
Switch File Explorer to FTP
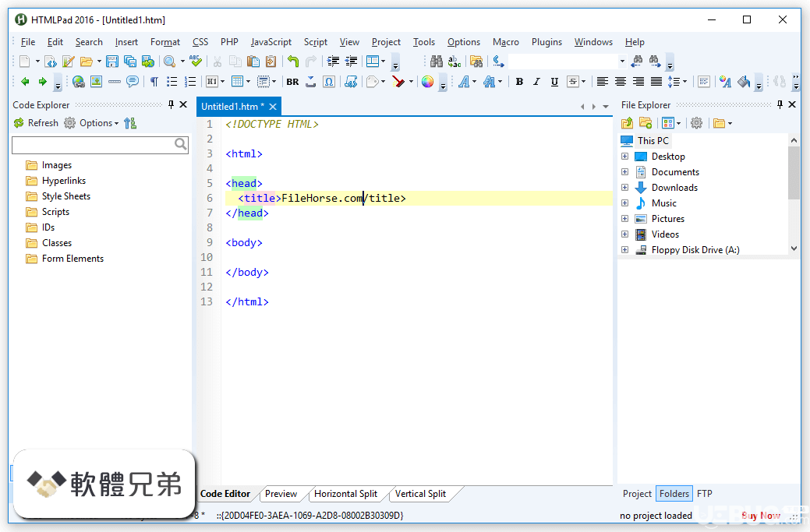tap(705, 494)
